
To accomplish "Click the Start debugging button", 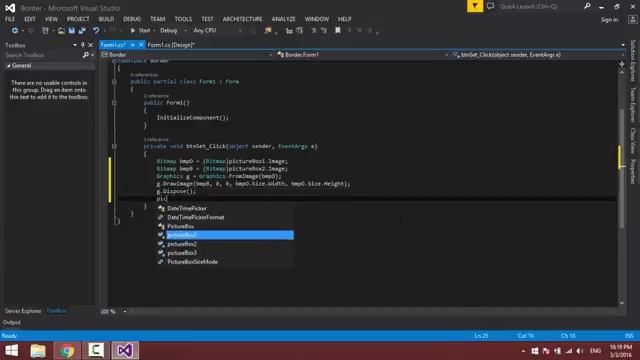I will [140, 31].
